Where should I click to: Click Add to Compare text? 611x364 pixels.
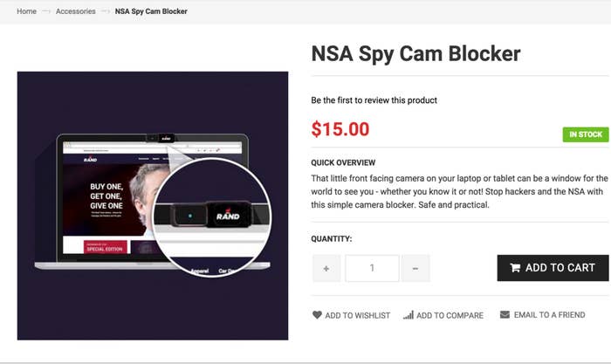tap(450, 315)
